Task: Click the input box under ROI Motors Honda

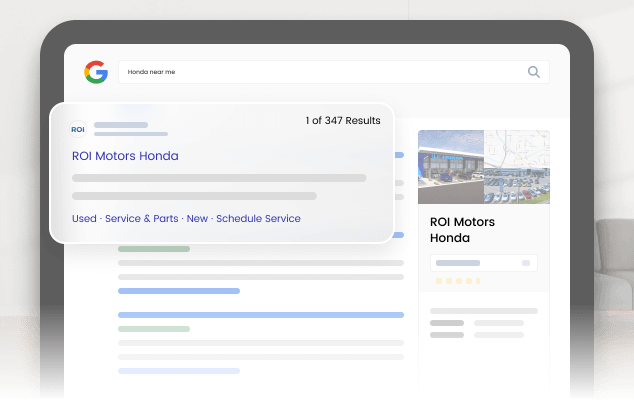Action: tap(484, 263)
